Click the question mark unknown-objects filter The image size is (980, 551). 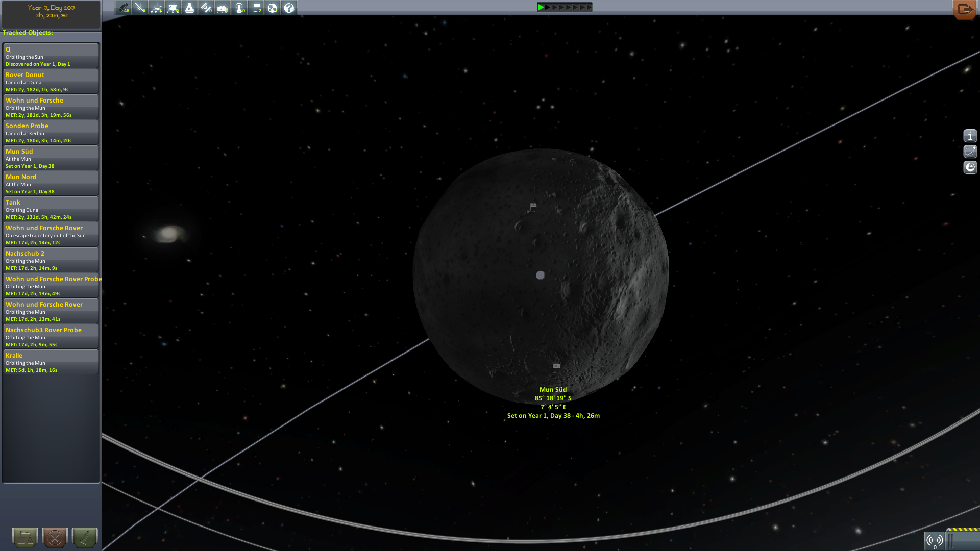pos(289,8)
